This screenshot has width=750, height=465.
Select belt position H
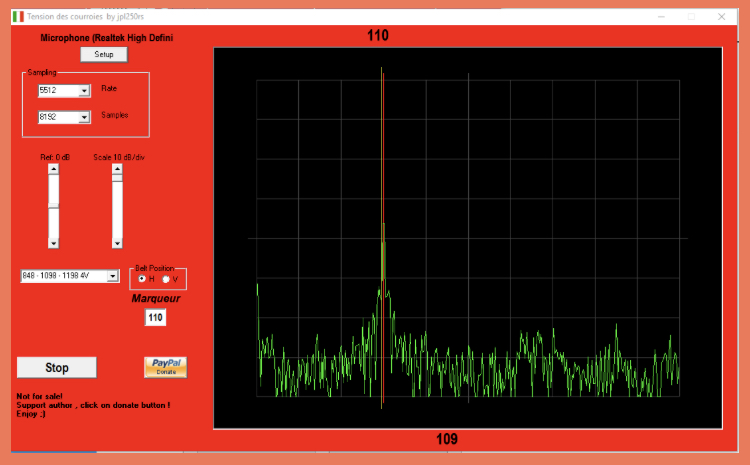tap(141, 278)
